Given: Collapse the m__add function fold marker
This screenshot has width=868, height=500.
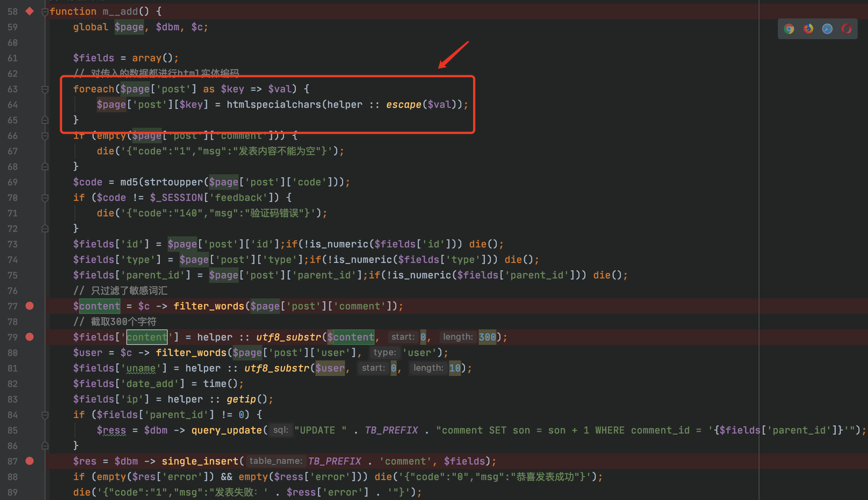Looking at the screenshot, I should coord(45,12).
